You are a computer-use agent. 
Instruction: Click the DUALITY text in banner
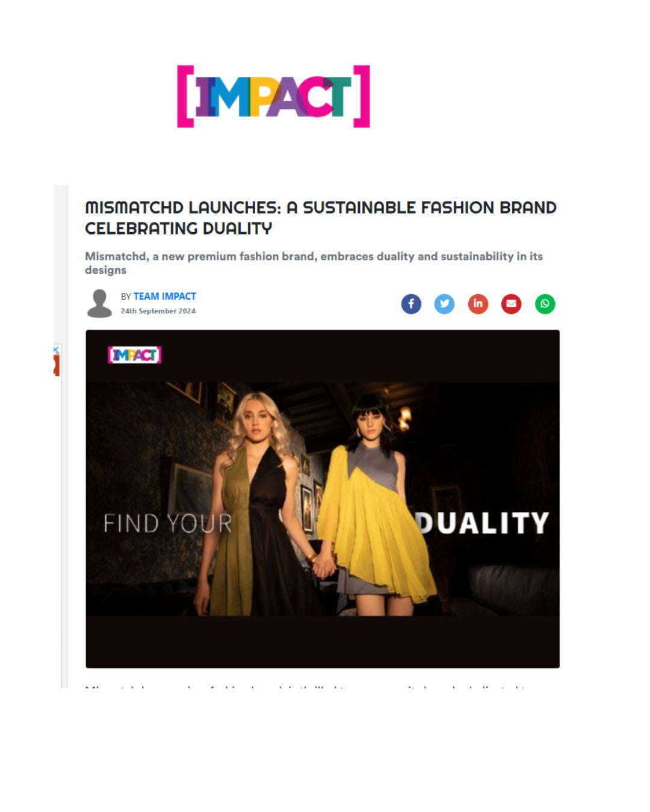pos(483,523)
